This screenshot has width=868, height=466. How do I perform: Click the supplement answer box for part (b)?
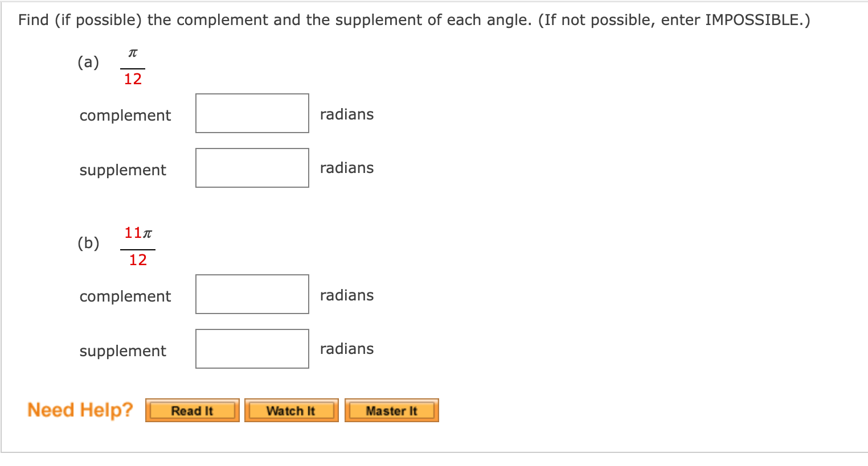pyautogui.click(x=252, y=348)
